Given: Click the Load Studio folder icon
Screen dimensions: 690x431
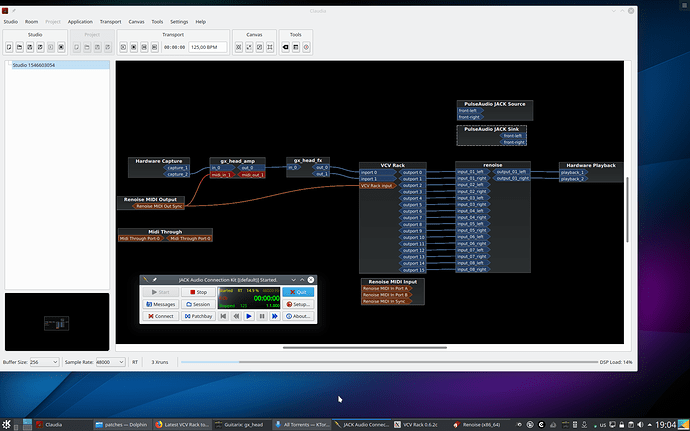Looking at the screenshot, I should [x=20, y=47].
